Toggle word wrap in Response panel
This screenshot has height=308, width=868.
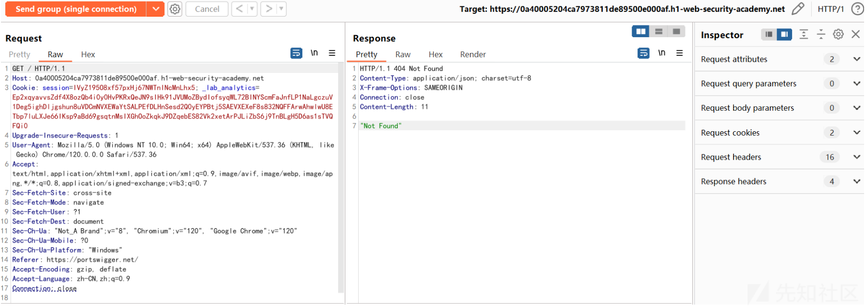pyautogui.click(x=644, y=53)
